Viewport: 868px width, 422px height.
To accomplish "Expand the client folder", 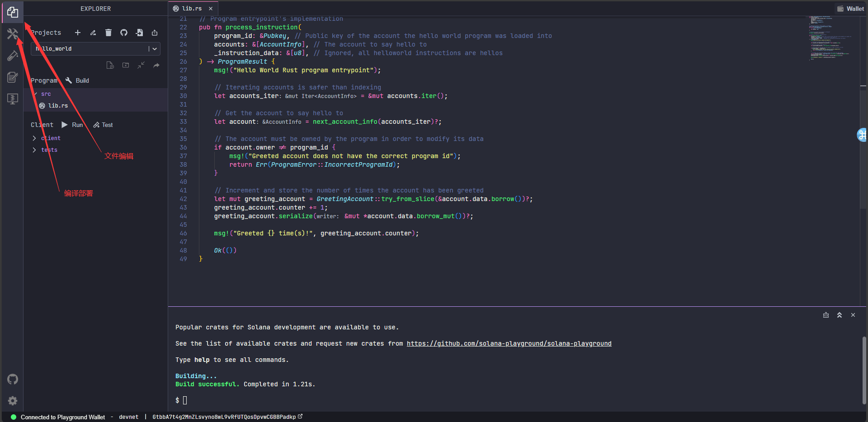I will [x=51, y=138].
